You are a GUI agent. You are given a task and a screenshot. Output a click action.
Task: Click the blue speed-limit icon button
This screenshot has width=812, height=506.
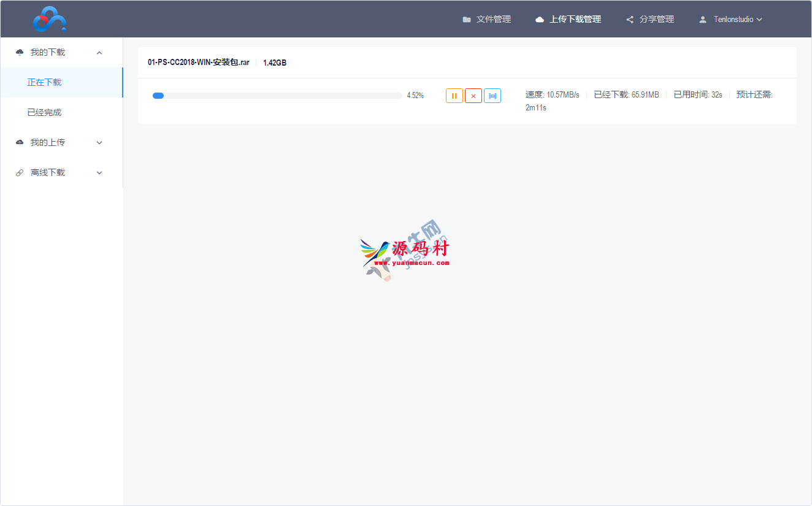[492, 96]
